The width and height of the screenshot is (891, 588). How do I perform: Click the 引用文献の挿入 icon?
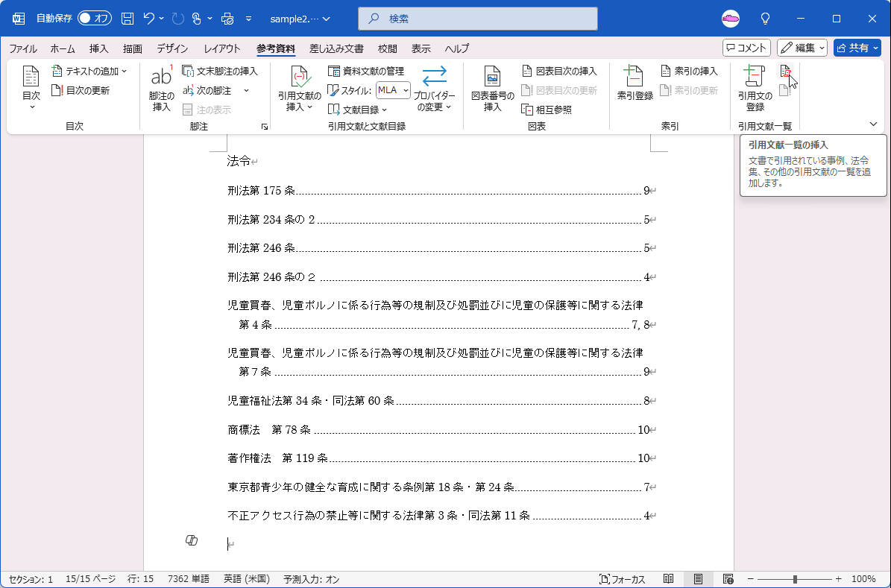click(x=300, y=87)
